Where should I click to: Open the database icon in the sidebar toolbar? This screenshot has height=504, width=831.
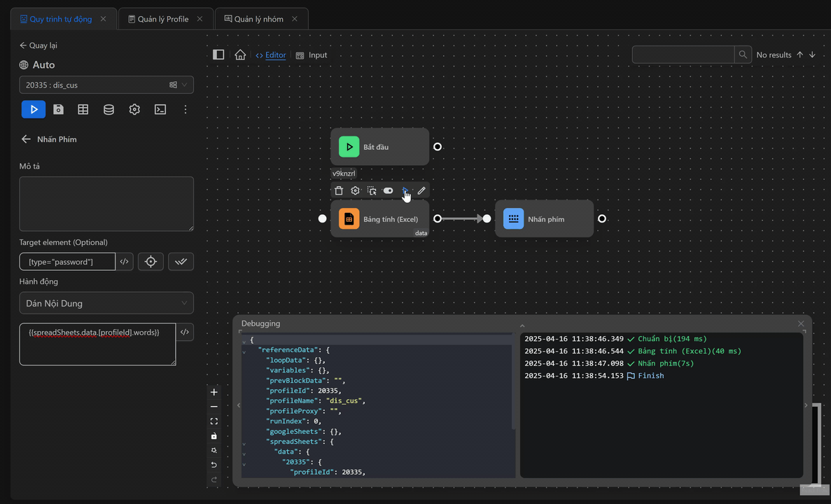[109, 109]
